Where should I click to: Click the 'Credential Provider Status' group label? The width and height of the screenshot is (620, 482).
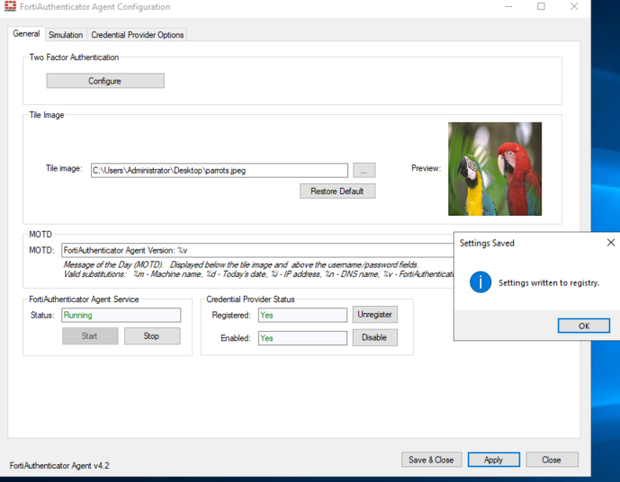click(x=250, y=299)
